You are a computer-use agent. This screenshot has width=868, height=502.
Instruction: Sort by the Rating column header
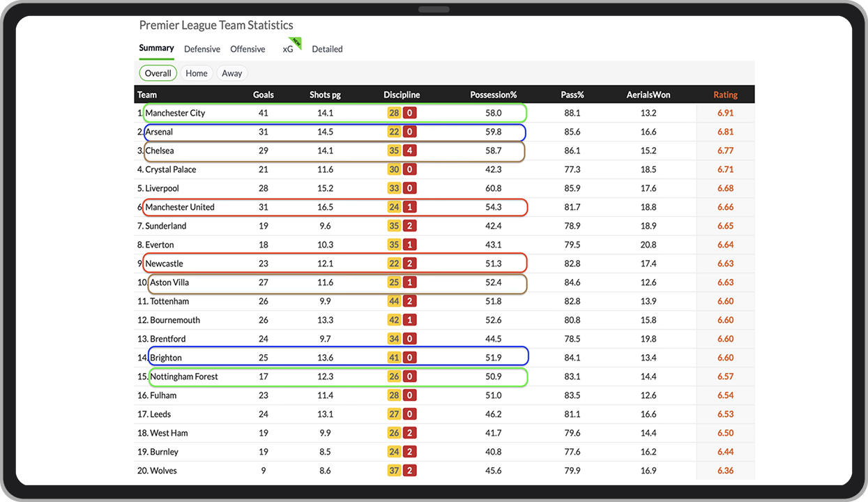(x=725, y=95)
